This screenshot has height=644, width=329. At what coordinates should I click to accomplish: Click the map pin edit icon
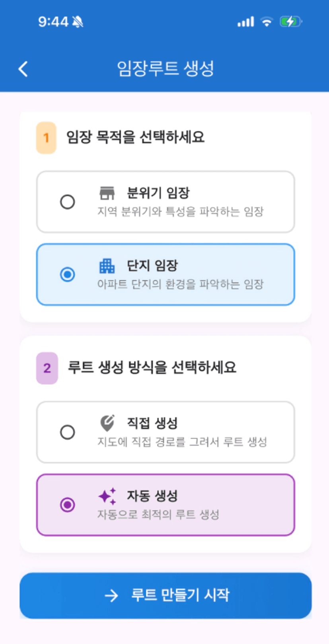[x=107, y=423]
